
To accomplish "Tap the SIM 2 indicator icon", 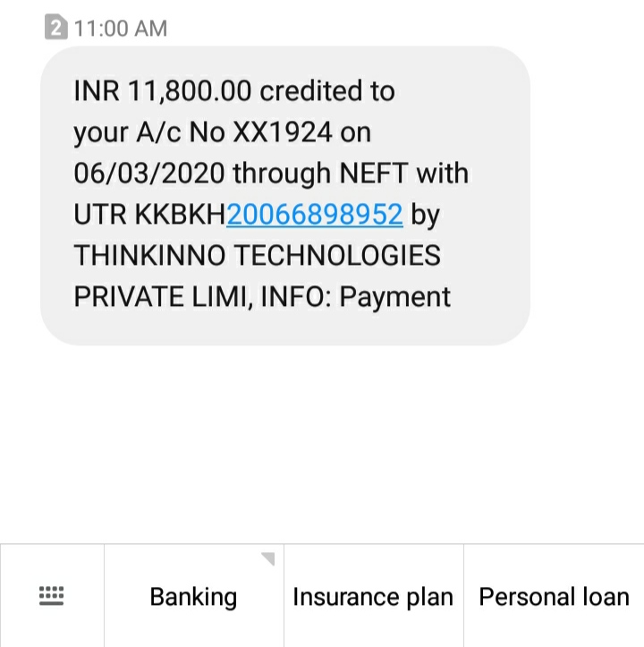I will 55,27.
